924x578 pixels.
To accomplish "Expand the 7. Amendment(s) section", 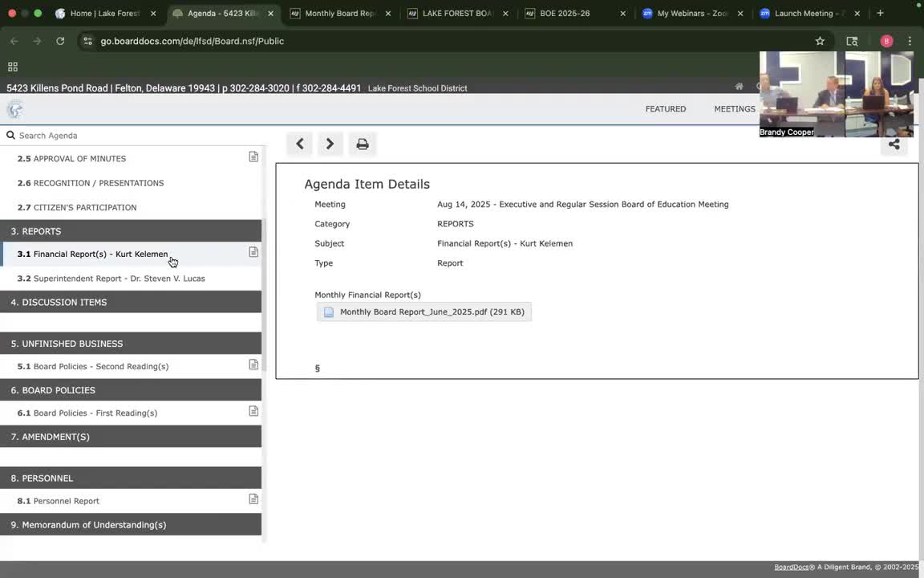I will click(x=131, y=437).
